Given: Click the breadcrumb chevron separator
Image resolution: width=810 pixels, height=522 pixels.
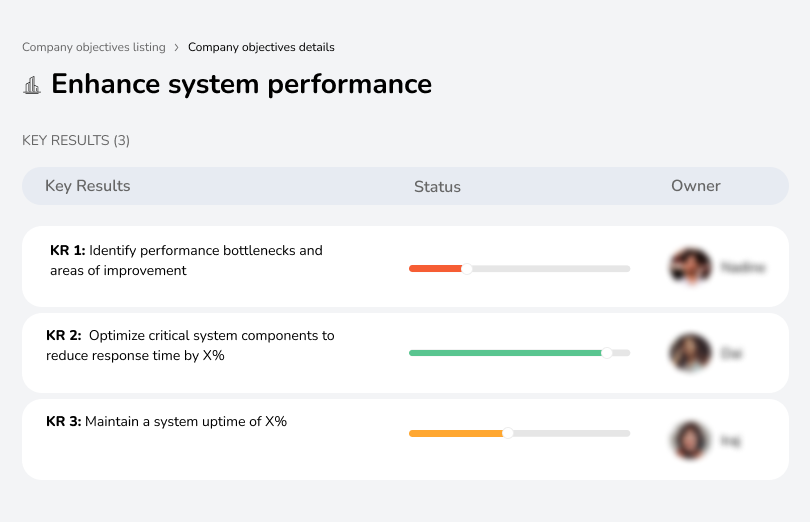Looking at the screenshot, I should tap(177, 48).
